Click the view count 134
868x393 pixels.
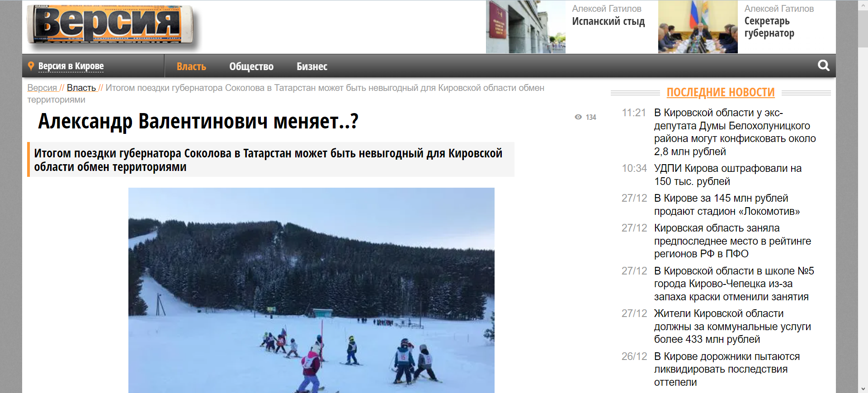(x=591, y=117)
